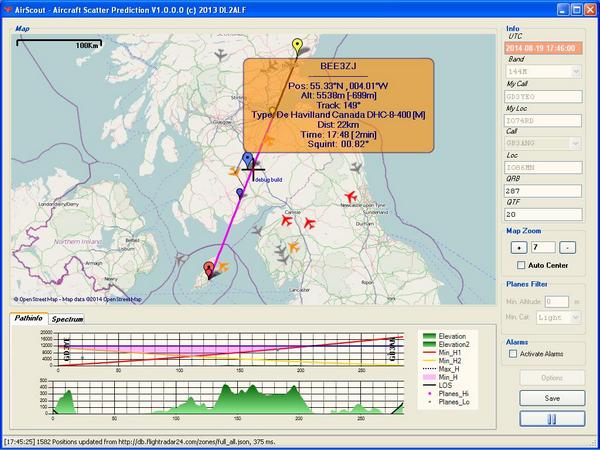Click the Min_H1 legend entry

pos(444,353)
